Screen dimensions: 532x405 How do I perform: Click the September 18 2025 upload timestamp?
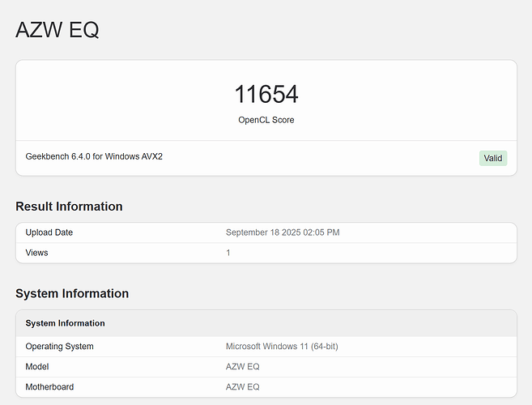[282, 232]
